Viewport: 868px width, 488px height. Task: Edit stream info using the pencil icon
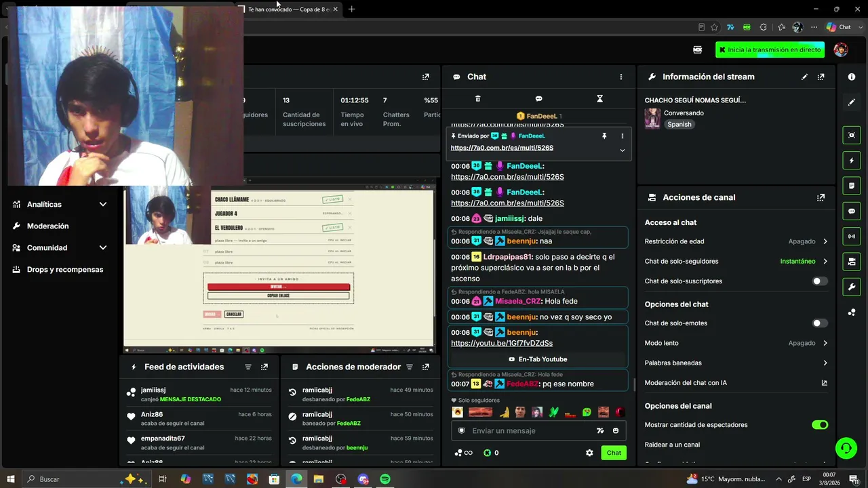804,77
